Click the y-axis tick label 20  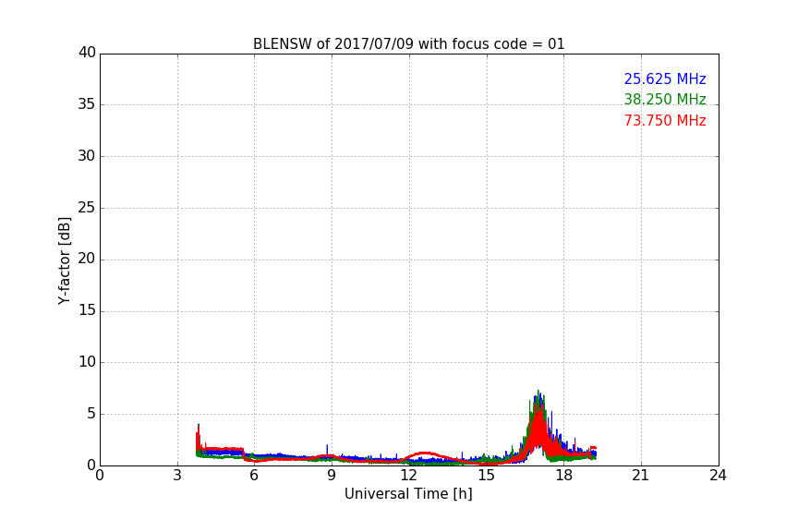click(87, 259)
